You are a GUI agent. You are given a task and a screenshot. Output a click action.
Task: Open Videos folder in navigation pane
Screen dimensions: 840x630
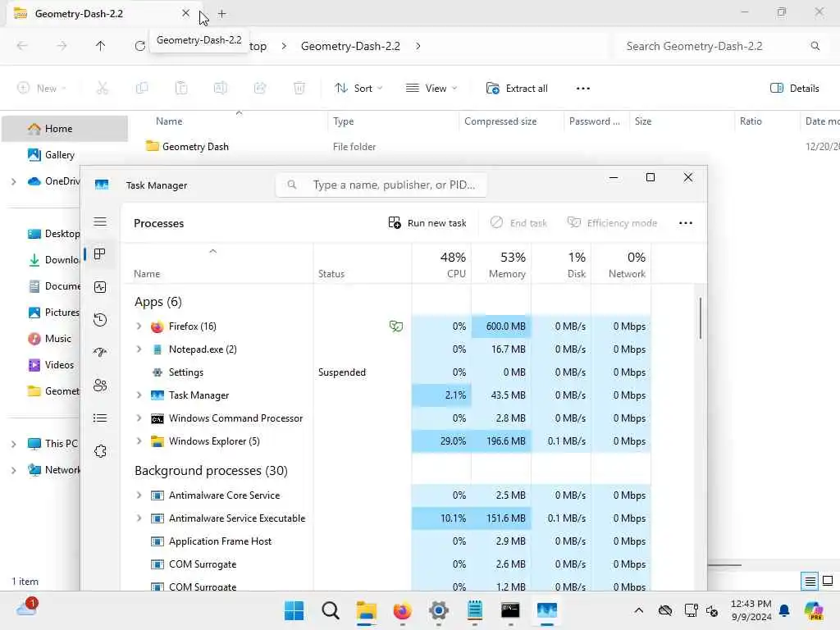click(x=51, y=365)
